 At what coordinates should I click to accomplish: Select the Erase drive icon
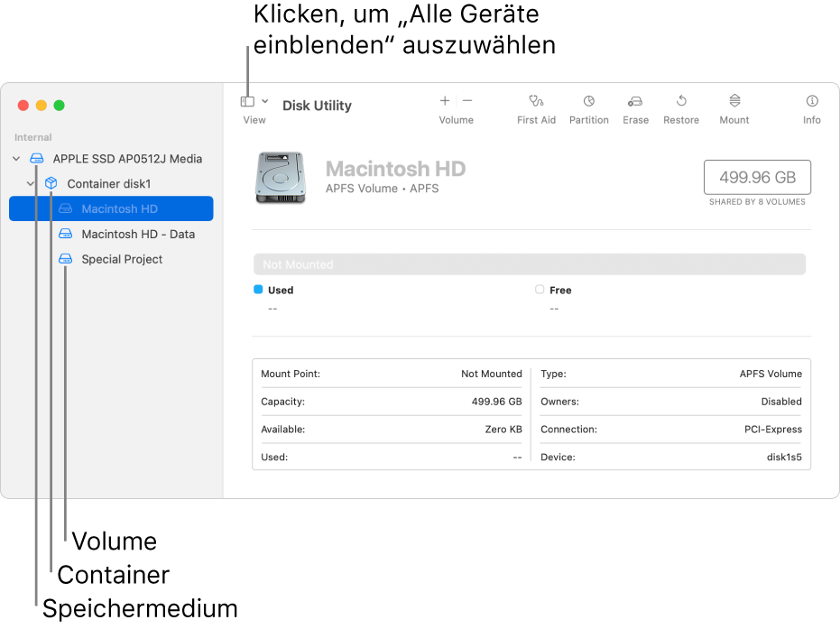pyautogui.click(x=635, y=101)
